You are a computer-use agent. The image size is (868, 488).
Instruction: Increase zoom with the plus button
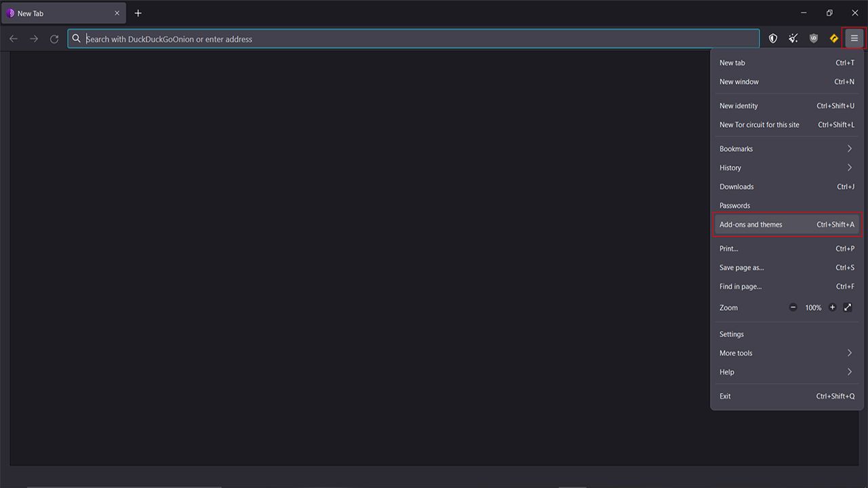tap(832, 308)
